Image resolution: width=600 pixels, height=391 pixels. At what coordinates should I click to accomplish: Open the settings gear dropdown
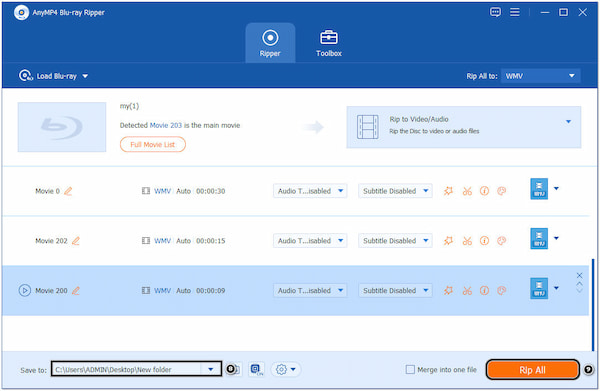coord(286,369)
